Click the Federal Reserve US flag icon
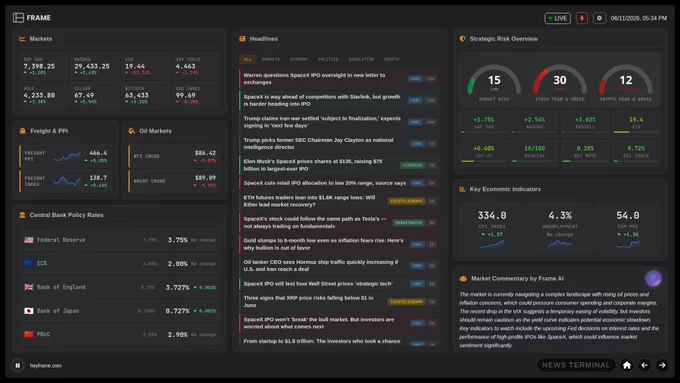Image resolution: width=680 pixels, height=383 pixels. click(x=29, y=240)
